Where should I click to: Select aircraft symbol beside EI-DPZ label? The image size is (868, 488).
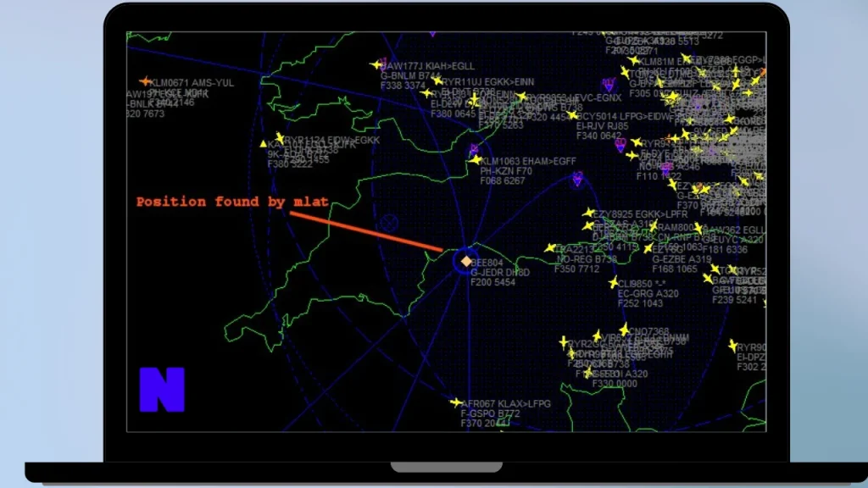[x=733, y=347]
